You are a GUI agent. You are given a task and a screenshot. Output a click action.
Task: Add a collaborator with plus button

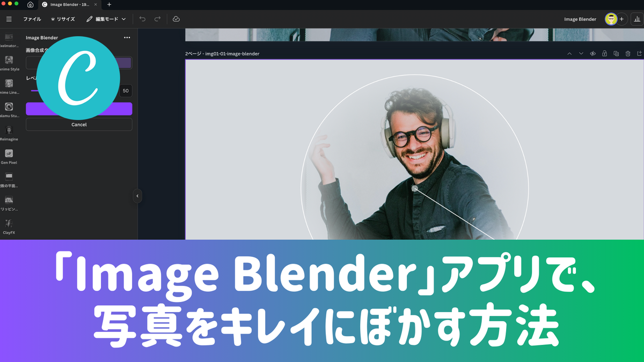coord(621,19)
